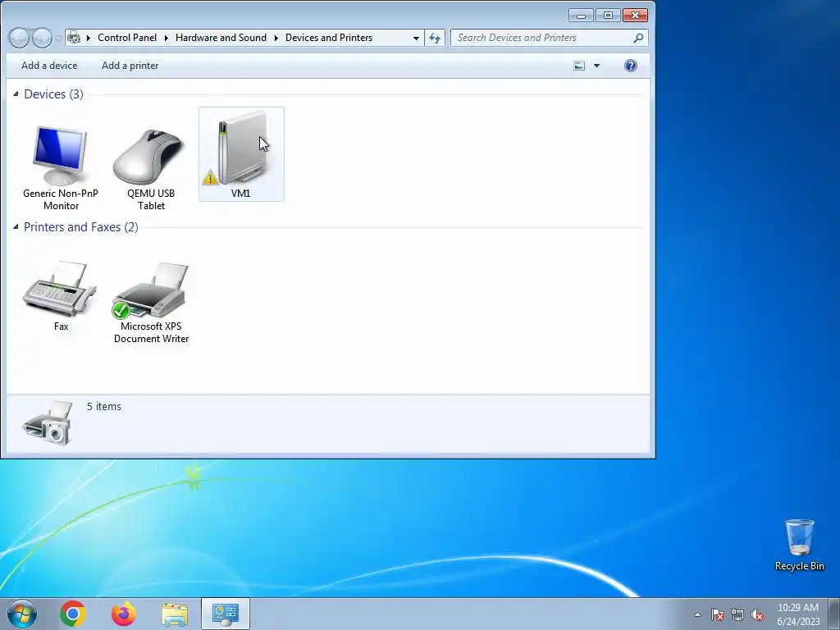Viewport: 840px width, 630px height.
Task: Launch Firefox from the taskbar
Action: point(124,614)
